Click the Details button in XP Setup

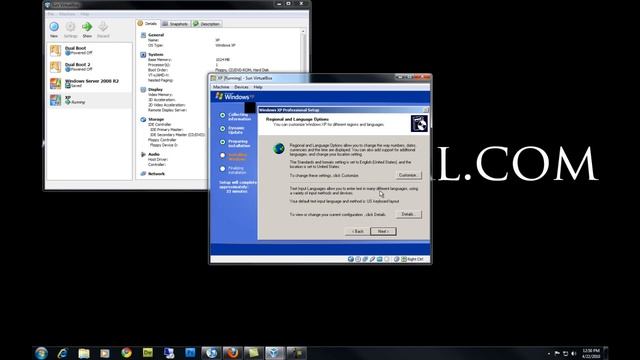coord(408,214)
